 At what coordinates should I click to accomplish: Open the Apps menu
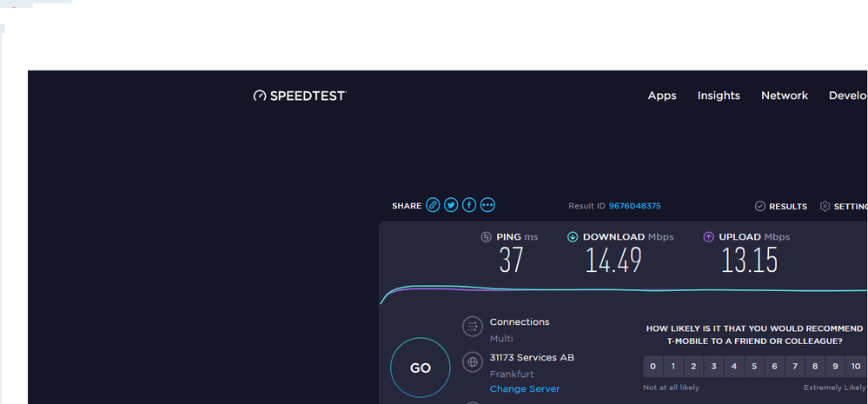(662, 96)
